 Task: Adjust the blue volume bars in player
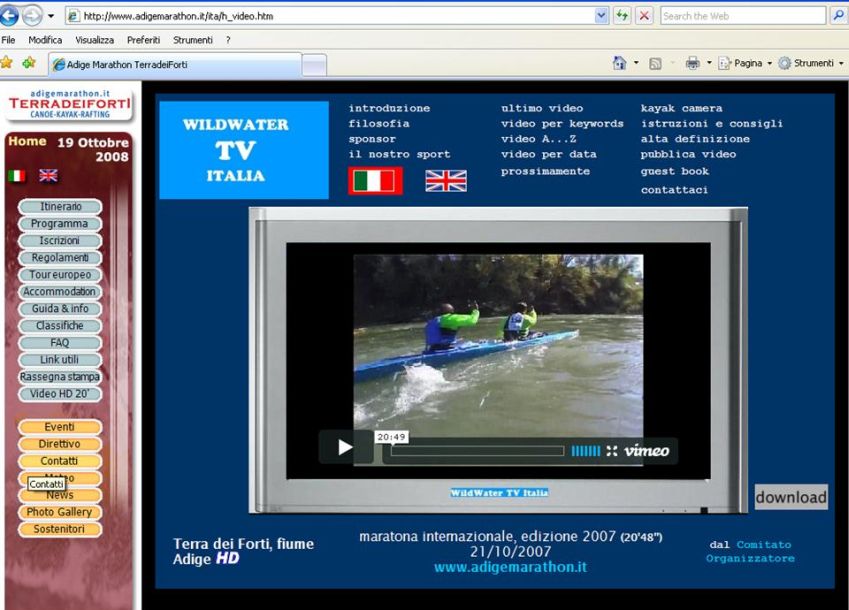coord(586,451)
